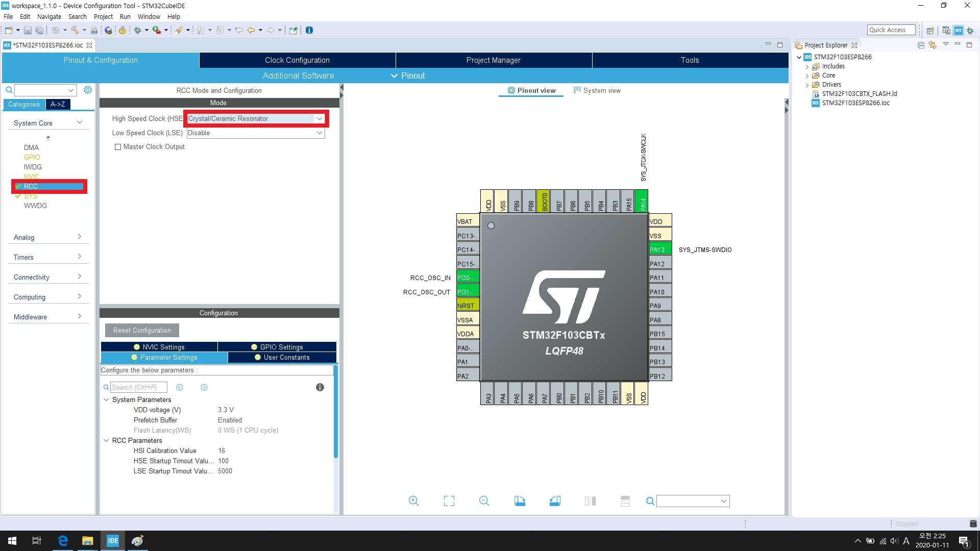
Task: Rotate the chip clockwise
Action: coord(520,501)
